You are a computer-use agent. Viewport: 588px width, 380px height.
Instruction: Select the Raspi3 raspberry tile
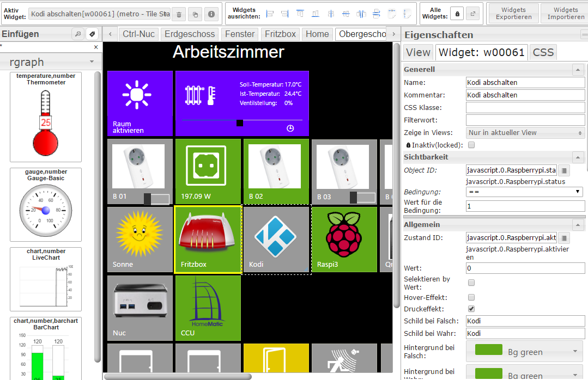(344, 237)
